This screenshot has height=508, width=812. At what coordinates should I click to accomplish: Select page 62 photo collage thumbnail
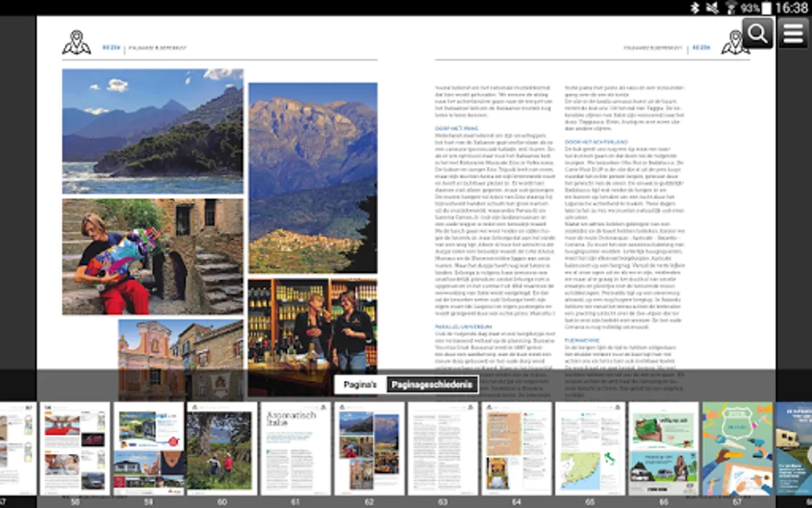(x=369, y=448)
